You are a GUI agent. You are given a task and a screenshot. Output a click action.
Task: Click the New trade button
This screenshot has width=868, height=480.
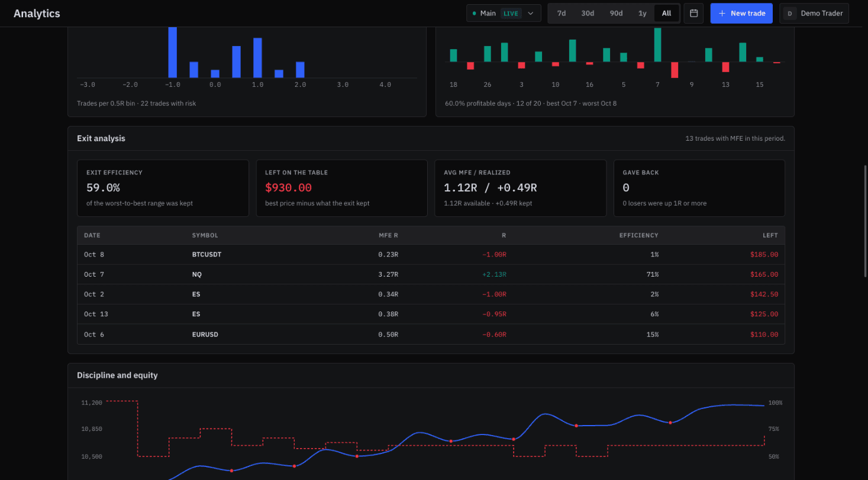coord(741,13)
